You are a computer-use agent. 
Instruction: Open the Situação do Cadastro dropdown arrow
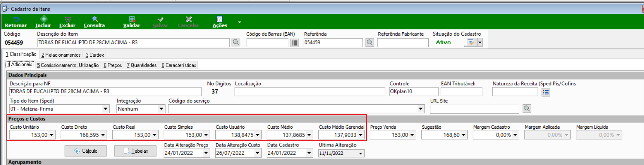click(480, 43)
